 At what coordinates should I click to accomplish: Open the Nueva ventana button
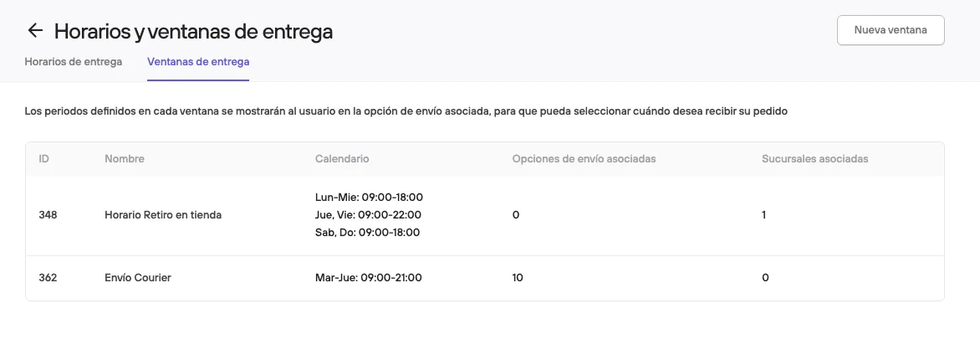(890, 30)
